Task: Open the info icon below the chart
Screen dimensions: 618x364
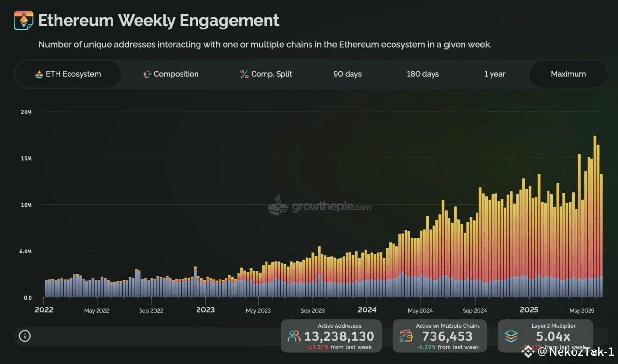Action: click(x=25, y=336)
